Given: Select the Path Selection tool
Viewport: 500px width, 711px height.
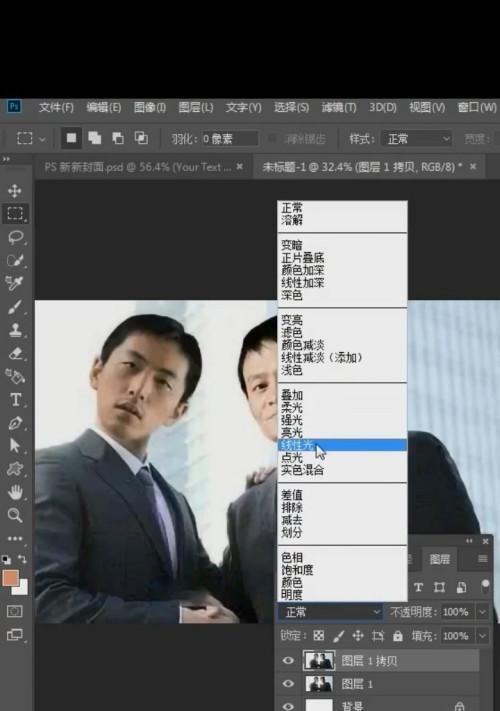Looking at the screenshot, I should 15,446.
